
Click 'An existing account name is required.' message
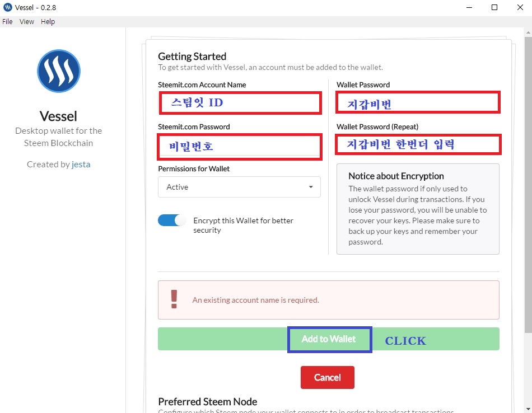pos(255,300)
